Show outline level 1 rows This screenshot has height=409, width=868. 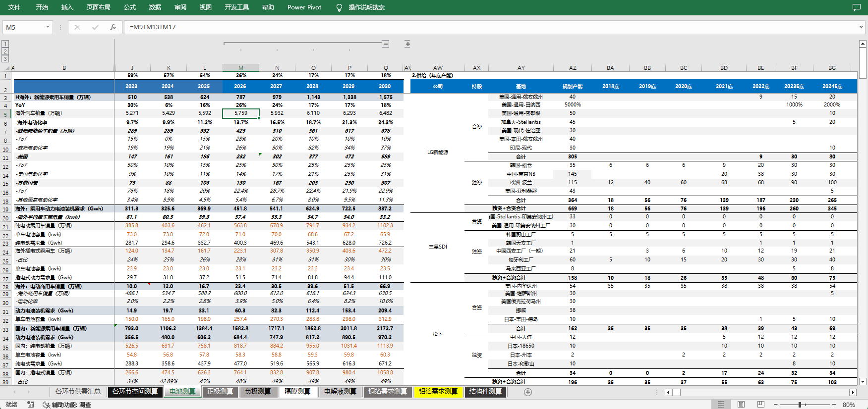pos(5,44)
